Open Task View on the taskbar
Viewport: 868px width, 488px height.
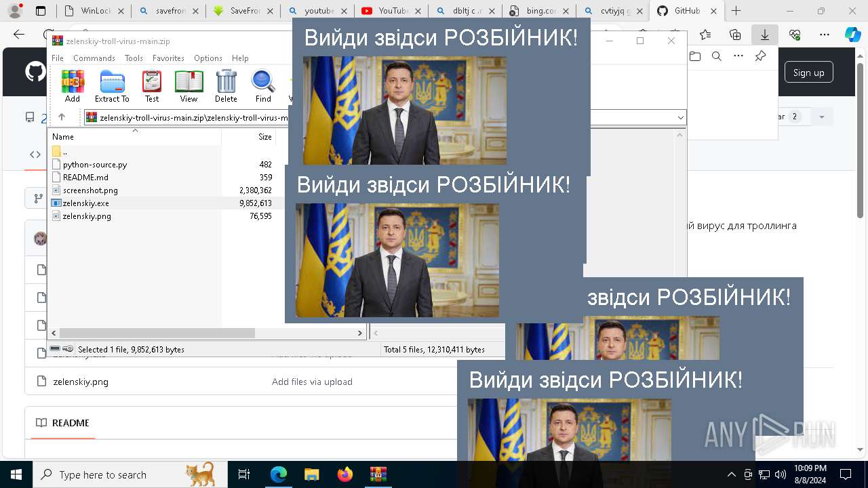[x=244, y=474]
